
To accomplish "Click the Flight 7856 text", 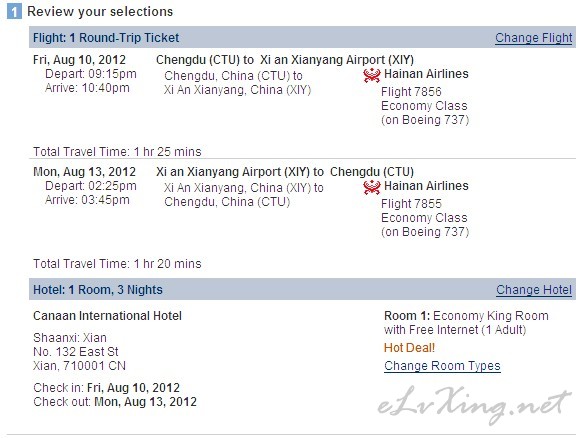I will pyautogui.click(x=411, y=92).
